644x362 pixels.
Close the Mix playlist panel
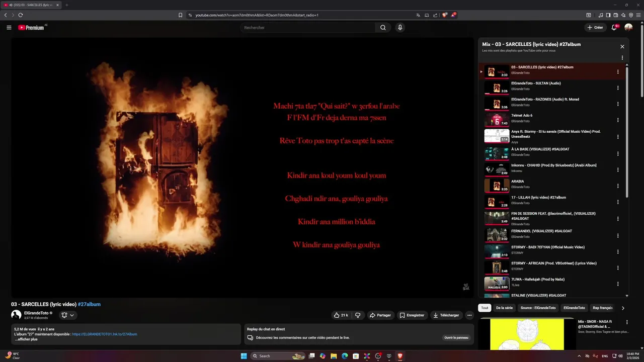click(x=622, y=46)
